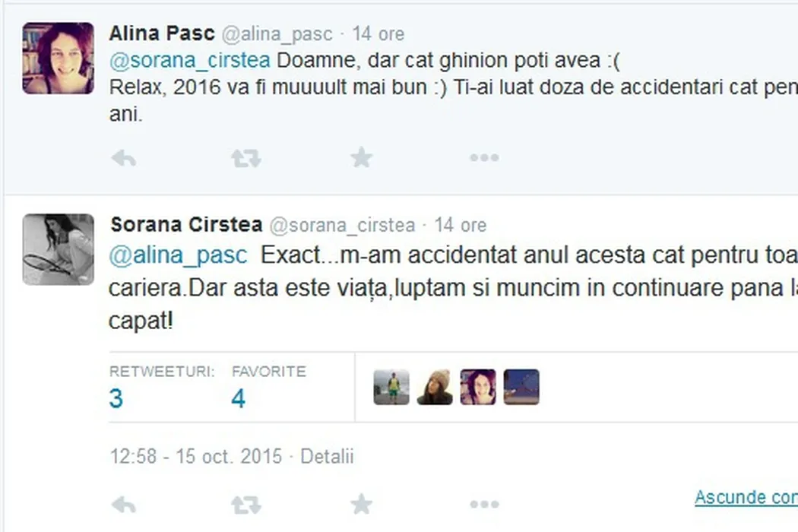Open Alina Pasc's profile picture
798x532 pixels.
[58, 58]
